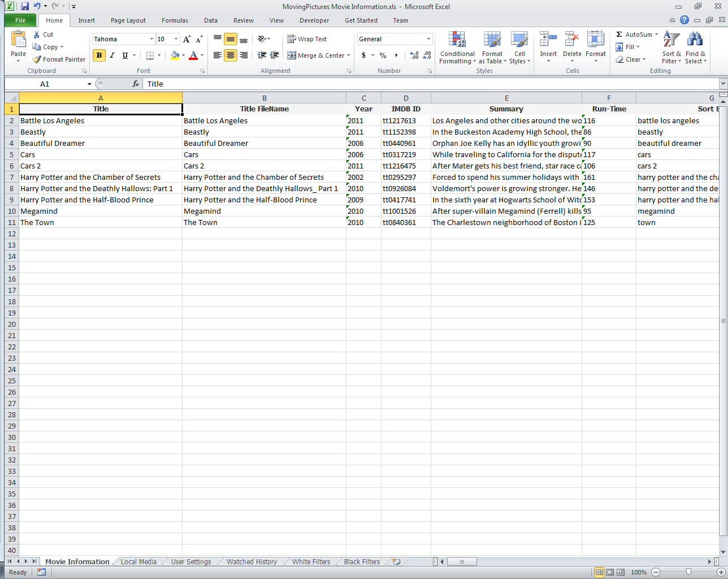The height and width of the screenshot is (579, 728).
Task: Click the formula bar input
Action: pyautogui.click(x=431, y=84)
